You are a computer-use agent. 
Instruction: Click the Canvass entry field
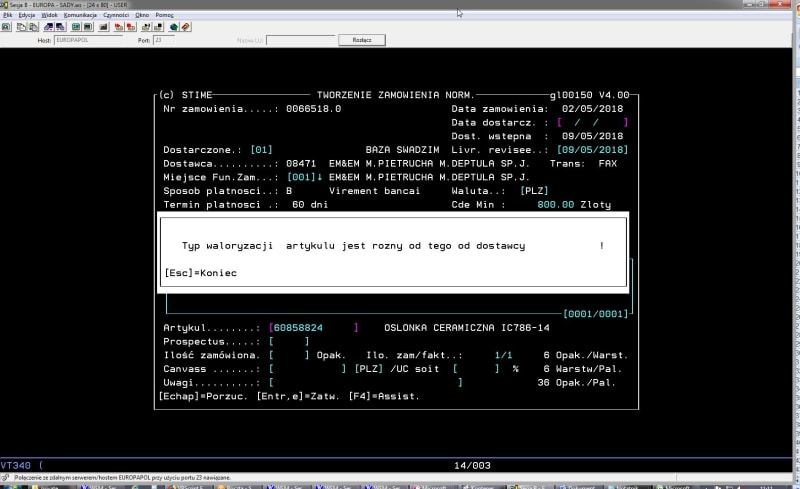pyautogui.click(x=307, y=369)
